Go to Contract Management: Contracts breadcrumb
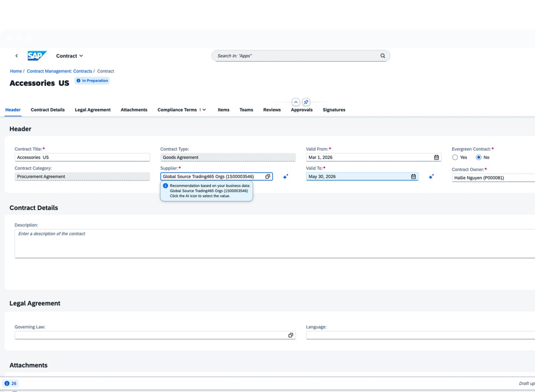Viewport: 535px width, 392px height. coord(59,71)
